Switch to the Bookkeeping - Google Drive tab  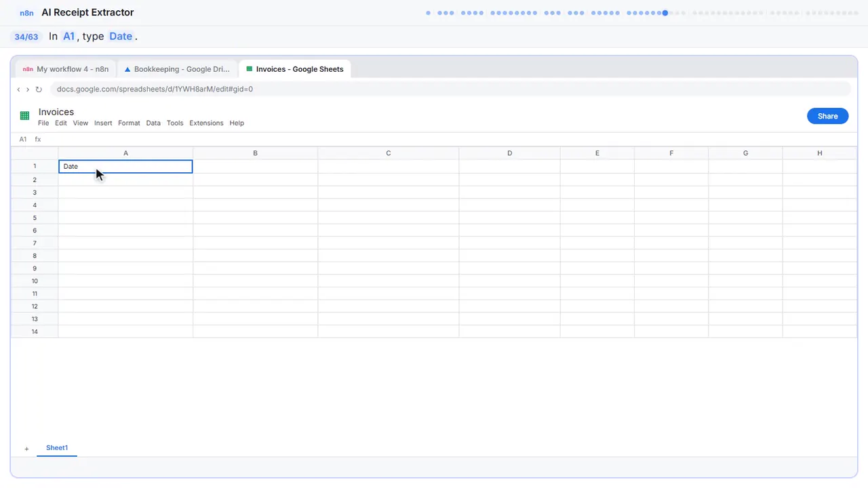point(178,69)
